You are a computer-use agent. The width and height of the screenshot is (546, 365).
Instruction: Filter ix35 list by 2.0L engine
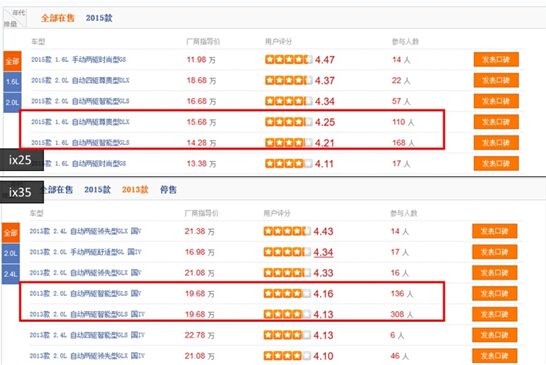(11, 254)
